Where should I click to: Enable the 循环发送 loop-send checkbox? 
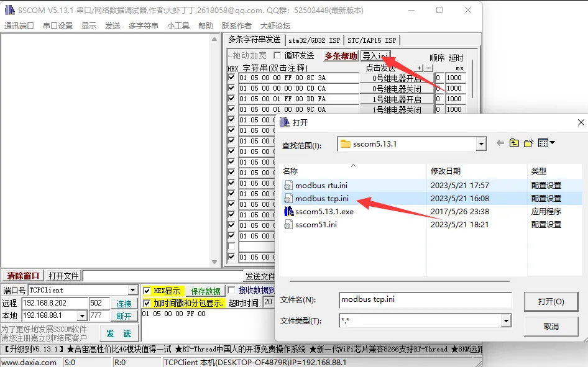click(x=276, y=54)
